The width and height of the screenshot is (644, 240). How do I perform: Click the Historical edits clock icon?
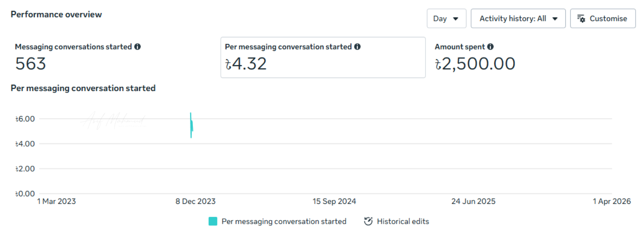tap(368, 222)
